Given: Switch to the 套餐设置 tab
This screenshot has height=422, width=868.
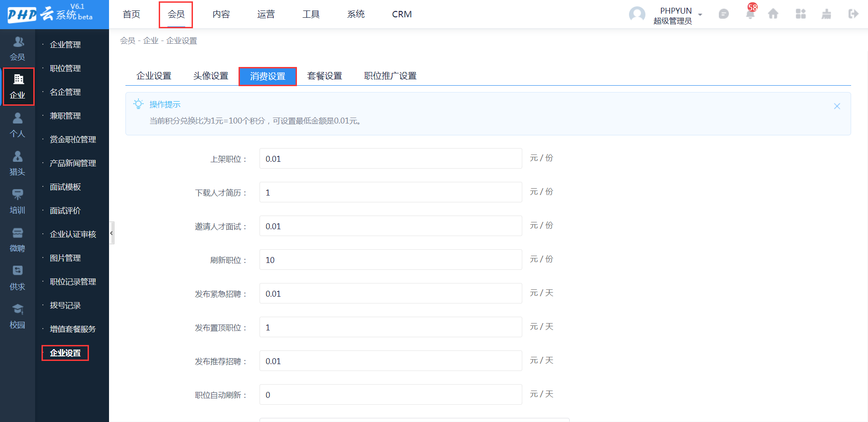Looking at the screenshot, I should pos(325,76).
